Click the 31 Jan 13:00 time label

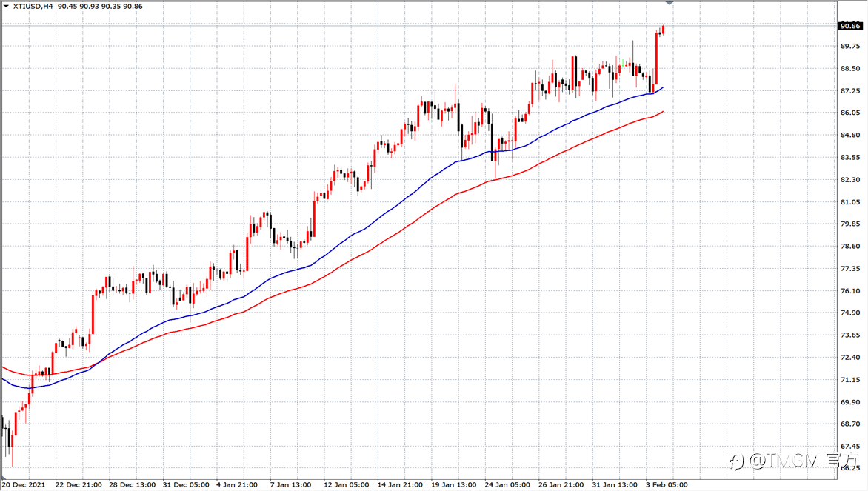point(615,485)
